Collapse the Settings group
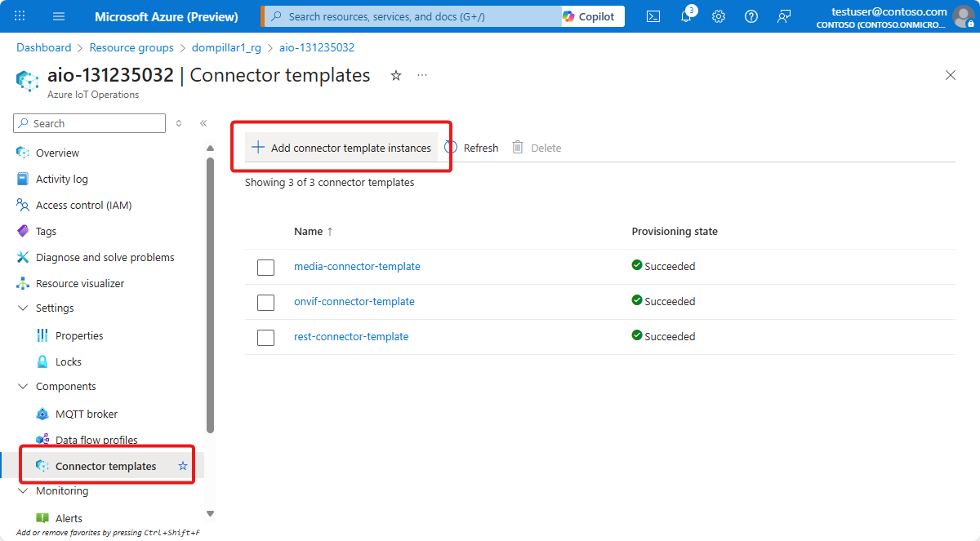 click(23, 308)
